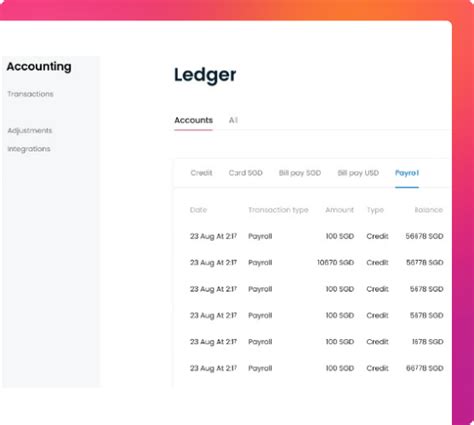Viewport: 474px width, 425px height.
Task: Select the Credit account tab
Action: click(201, 173)
